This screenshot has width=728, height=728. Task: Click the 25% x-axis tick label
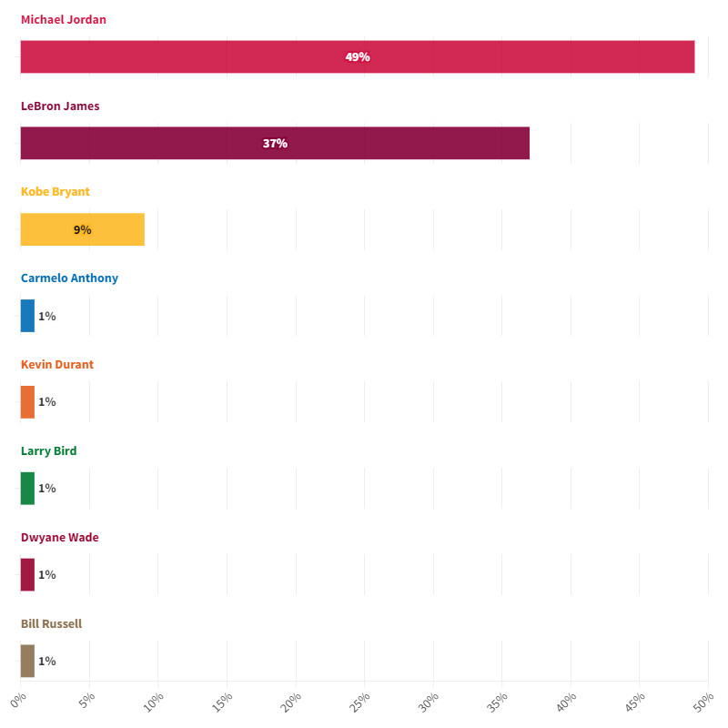(x=359, y=703)
